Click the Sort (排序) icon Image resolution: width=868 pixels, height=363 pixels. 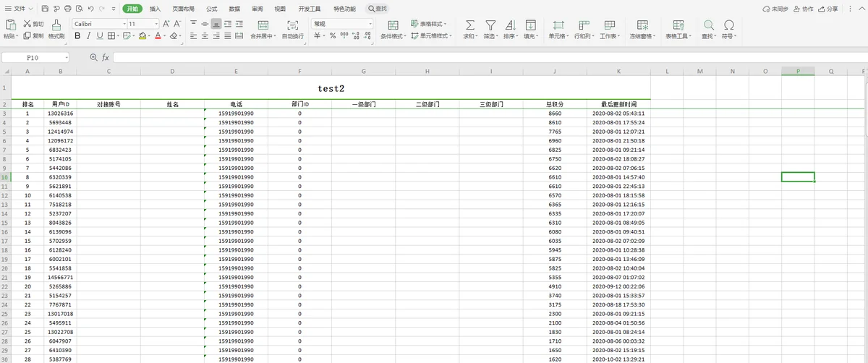pyautogui.click(x=511, y=25)
